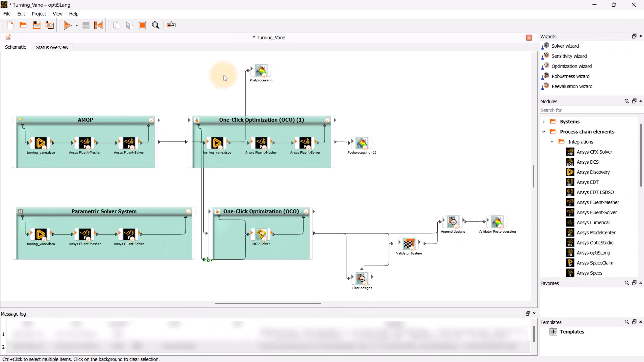Select the Append designs node
Image resolution: width=644 pixels, height=362 pixels.
[453, 222]
